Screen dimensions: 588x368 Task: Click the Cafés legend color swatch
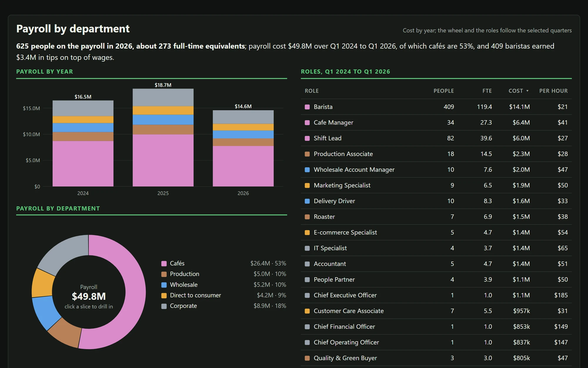[164, 263]
